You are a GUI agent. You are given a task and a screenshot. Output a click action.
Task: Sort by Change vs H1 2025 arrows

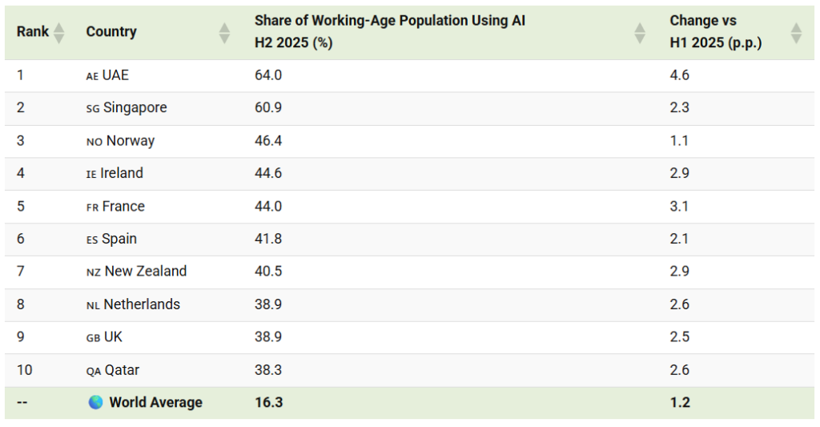click(x=796, y=33)
